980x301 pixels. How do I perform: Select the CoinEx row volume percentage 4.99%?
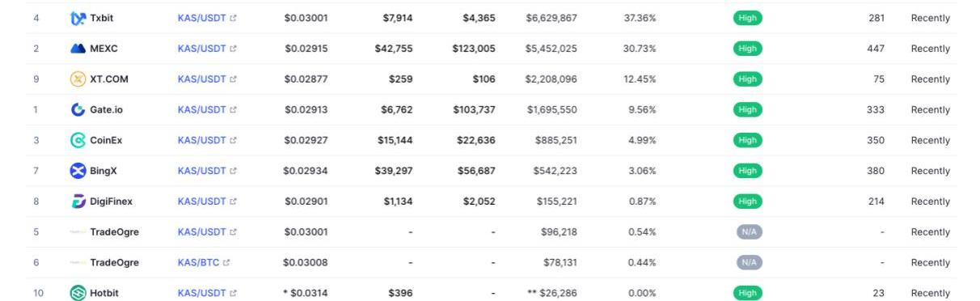coord(640,140)
